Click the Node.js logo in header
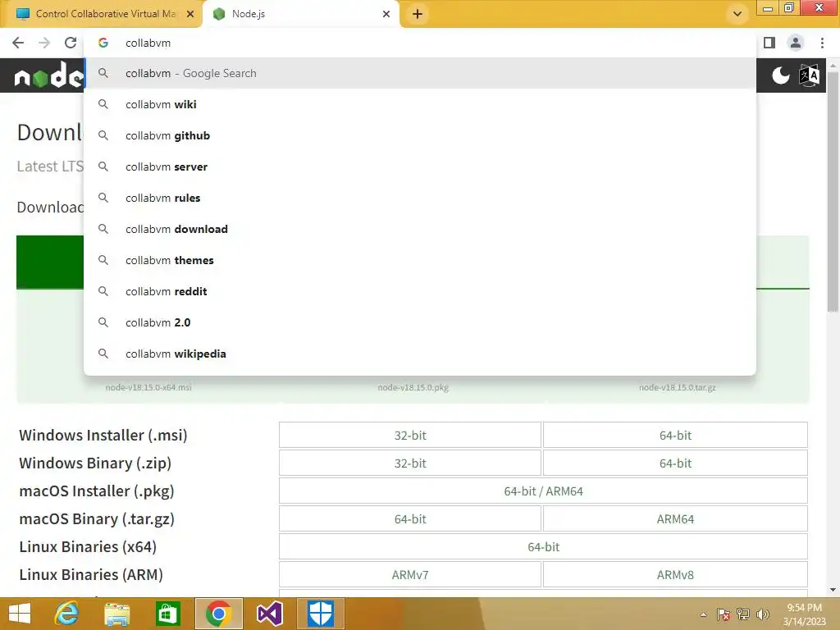Image resolution: width=840 pixels, height=630 pixels. [x=48, y=75]
